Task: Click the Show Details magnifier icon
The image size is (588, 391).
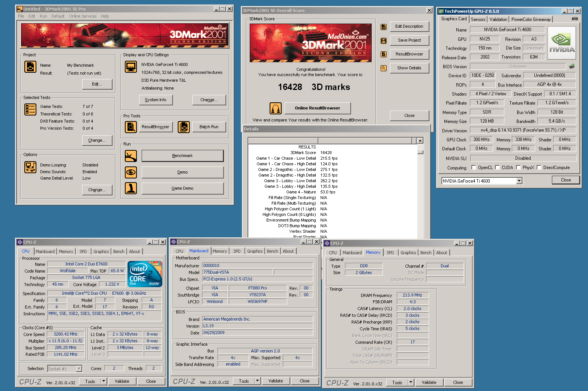Action: pyautogui.click(x=384, y=68)
